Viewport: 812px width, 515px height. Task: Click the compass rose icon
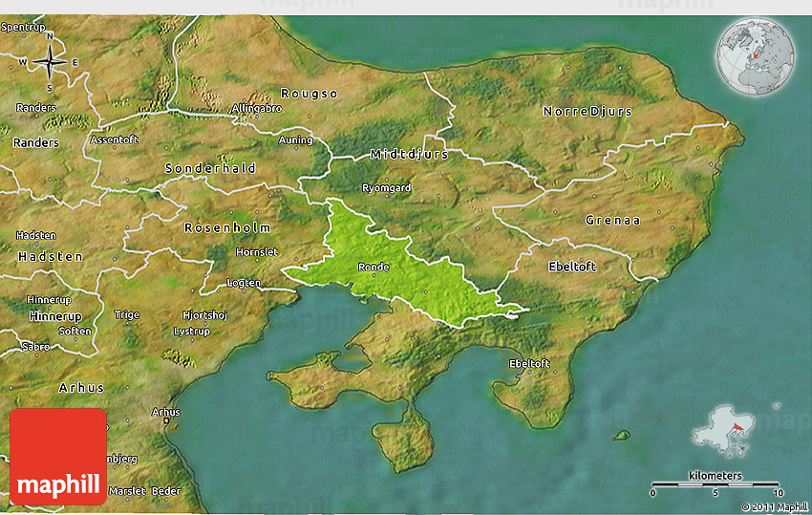click(x=49, y=63)
